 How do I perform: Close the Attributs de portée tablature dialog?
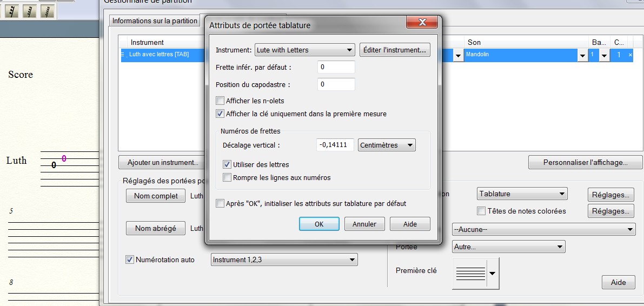[422, 23]
